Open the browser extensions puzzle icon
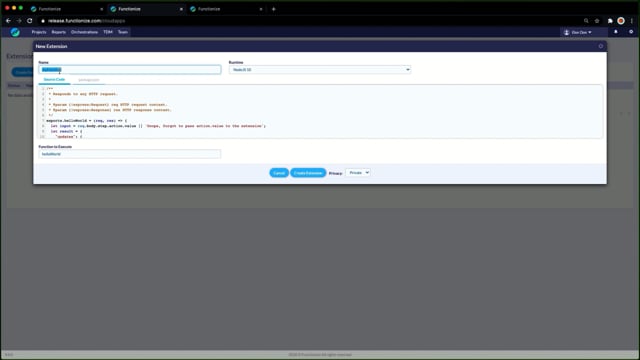The height and width of the screenshot is (360, 640). point(610,21)
